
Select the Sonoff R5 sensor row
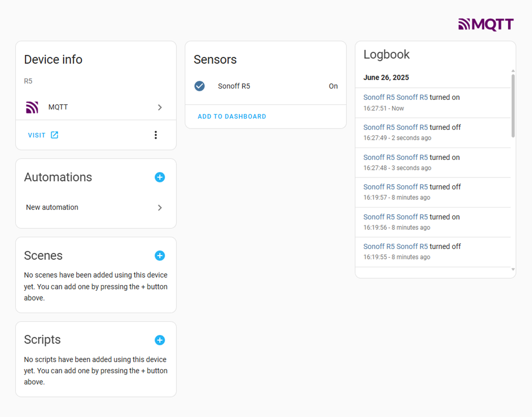pyautogui.click(x=266, y=86)
